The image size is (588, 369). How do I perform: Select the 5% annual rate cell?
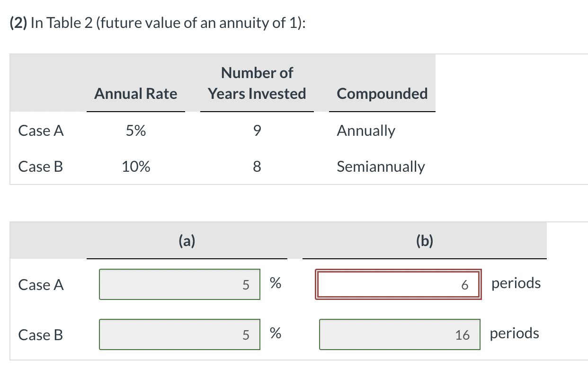tap(136, 131)
